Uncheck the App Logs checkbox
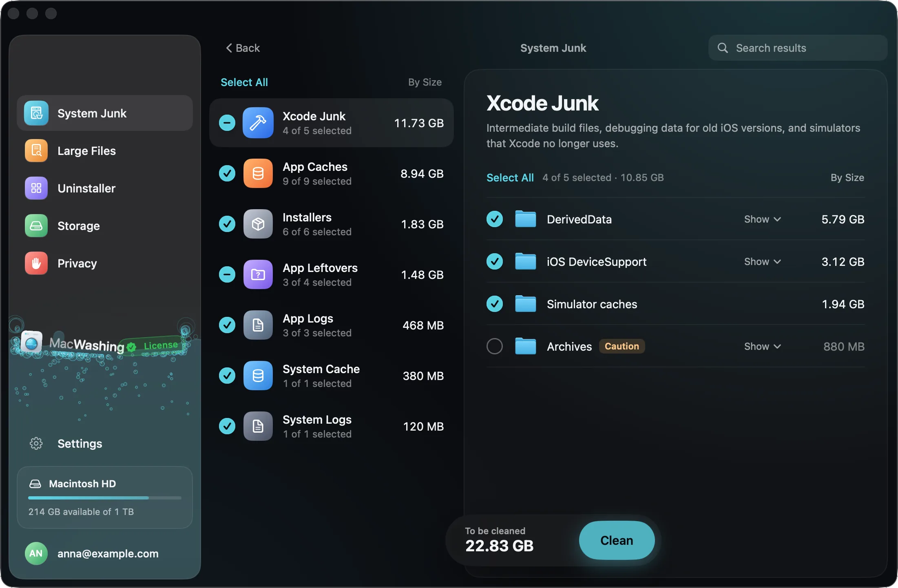 pos(227,325)
